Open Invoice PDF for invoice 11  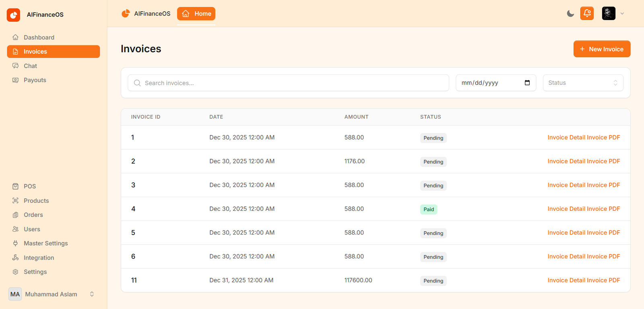603,280
